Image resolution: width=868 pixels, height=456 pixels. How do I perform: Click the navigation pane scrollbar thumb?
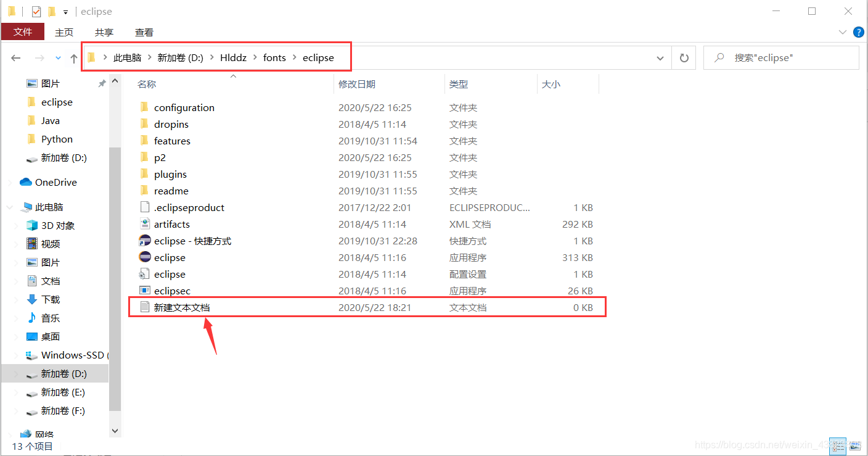point(115,279)
